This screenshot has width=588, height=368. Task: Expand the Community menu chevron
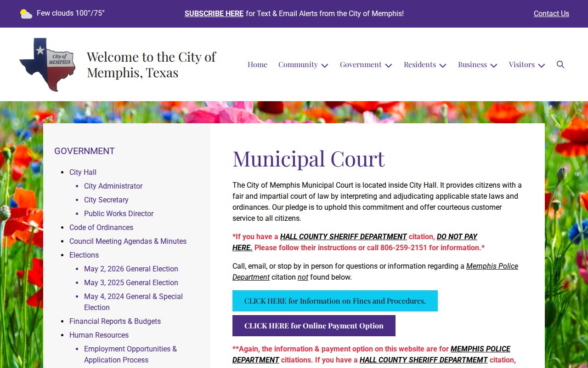[325, 65]
